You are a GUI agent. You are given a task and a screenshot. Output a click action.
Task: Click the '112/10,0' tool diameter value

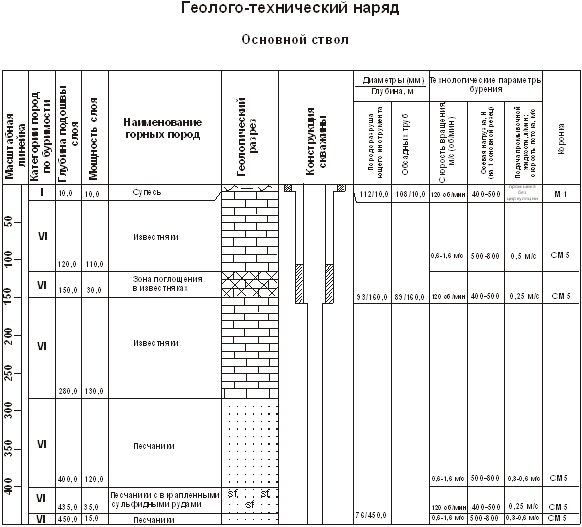click(374, 194)
